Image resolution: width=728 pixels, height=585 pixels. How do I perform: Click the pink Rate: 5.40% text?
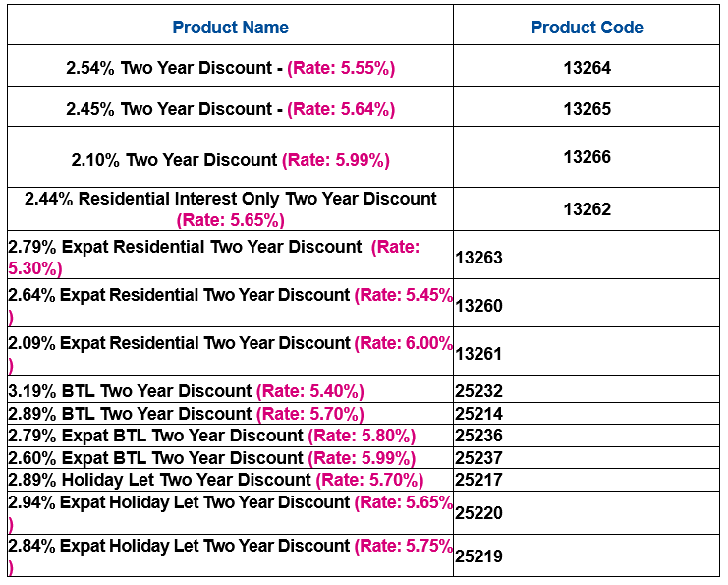(x=310, y=391)
